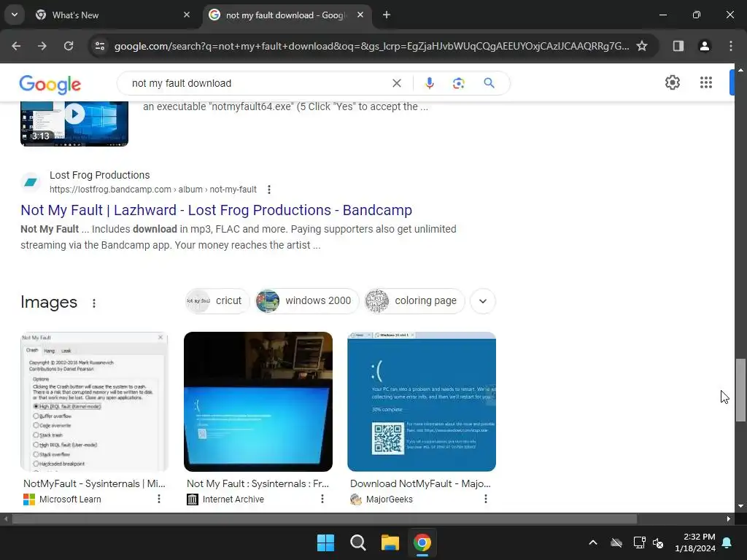
Task: Go forward with the browser arrow
Action: pyautogui.click(x=42, y=46)
